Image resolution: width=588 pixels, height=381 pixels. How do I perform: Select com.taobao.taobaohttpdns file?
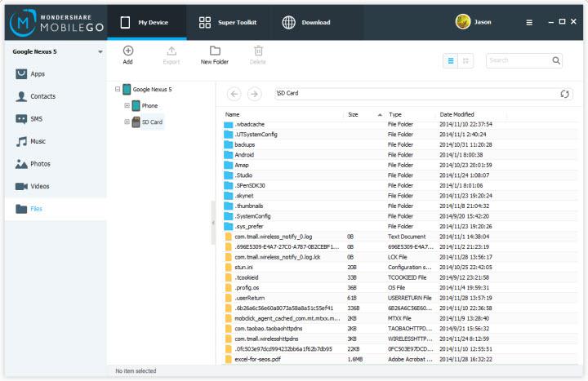(399, 329)
